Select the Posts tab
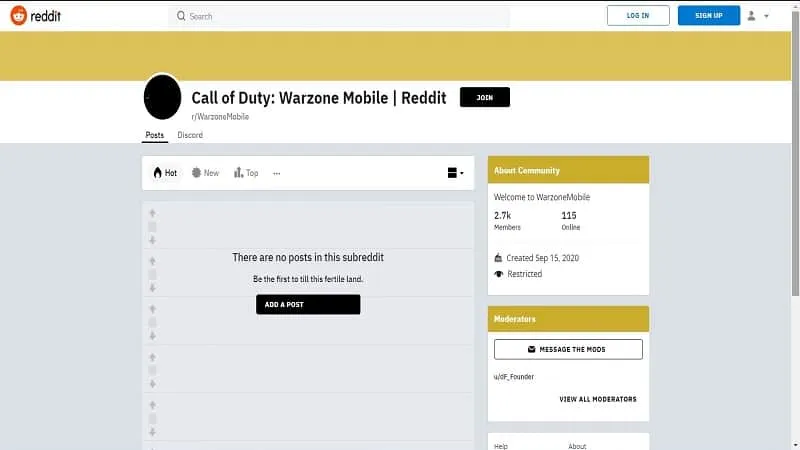The image size is (800, 450). [155, 135]
